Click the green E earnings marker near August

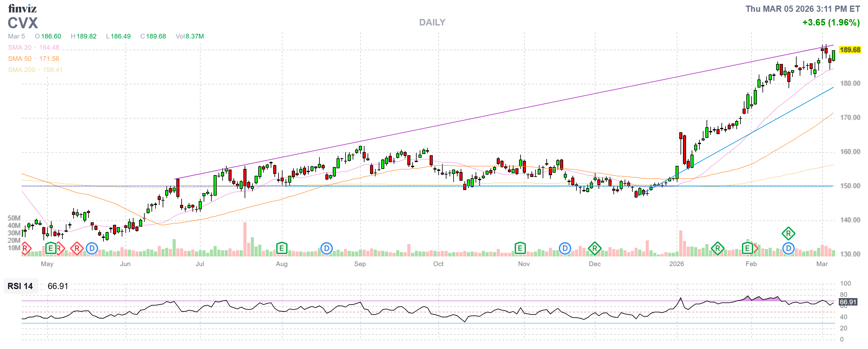click(x=281, y=249)
